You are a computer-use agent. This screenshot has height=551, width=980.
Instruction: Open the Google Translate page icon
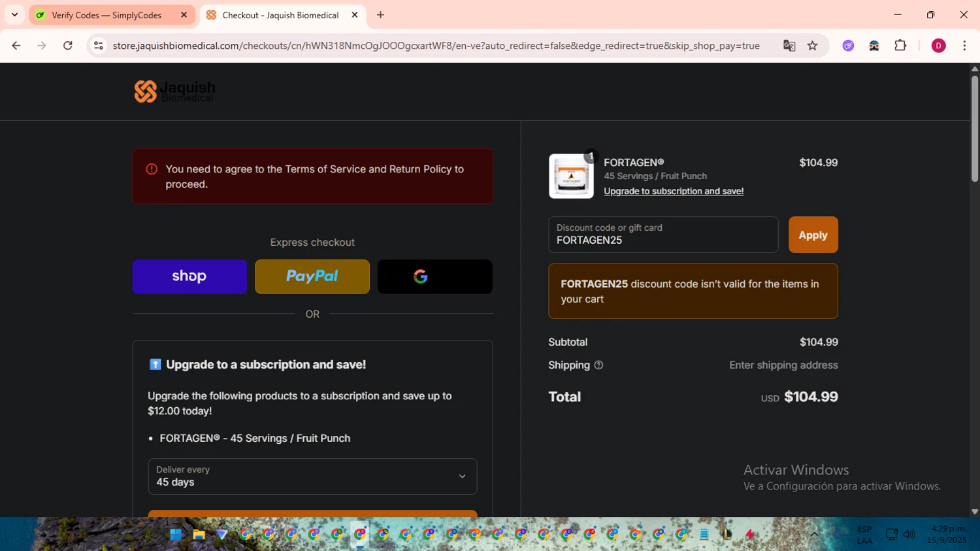[789, 46]
